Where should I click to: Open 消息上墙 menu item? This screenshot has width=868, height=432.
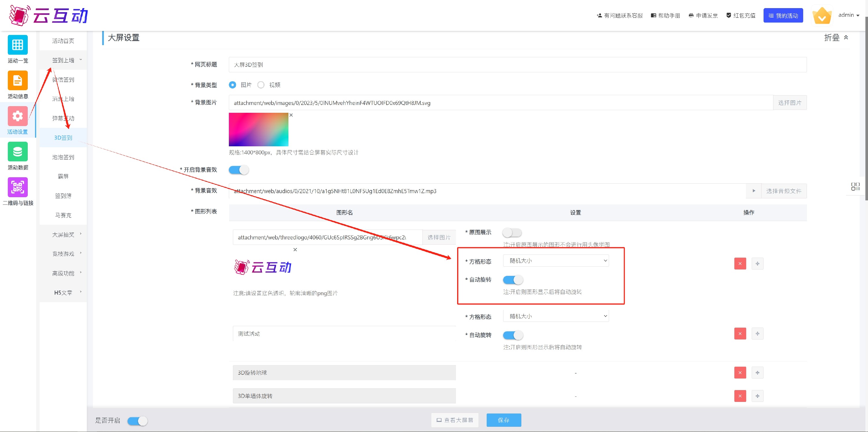pos(63,99)
